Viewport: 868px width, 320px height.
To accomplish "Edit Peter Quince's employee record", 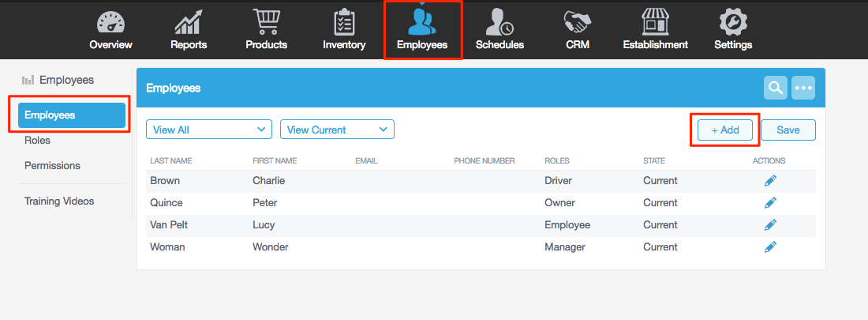I will tap(770, 203).
